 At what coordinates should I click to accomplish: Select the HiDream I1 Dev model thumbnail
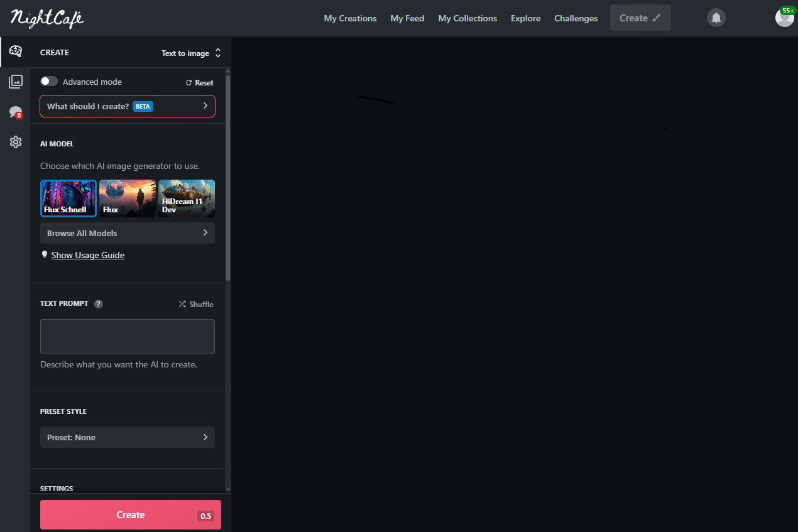187,198
